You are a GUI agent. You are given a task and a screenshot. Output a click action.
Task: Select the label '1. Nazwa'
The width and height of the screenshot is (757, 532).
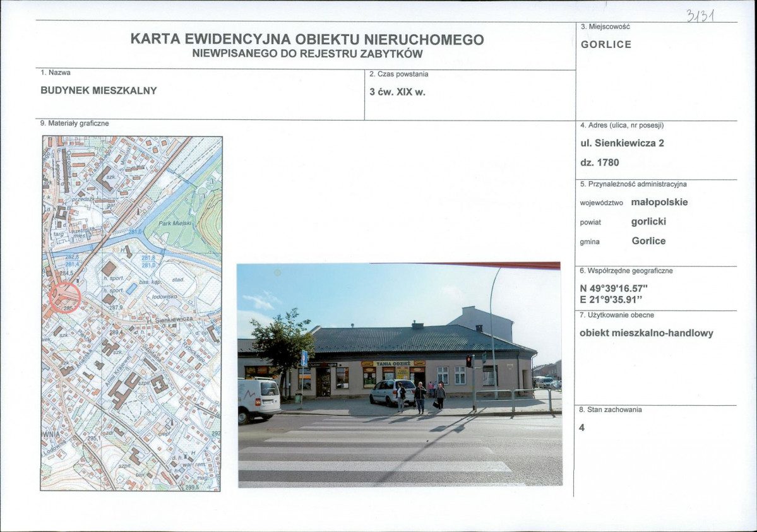56,73
